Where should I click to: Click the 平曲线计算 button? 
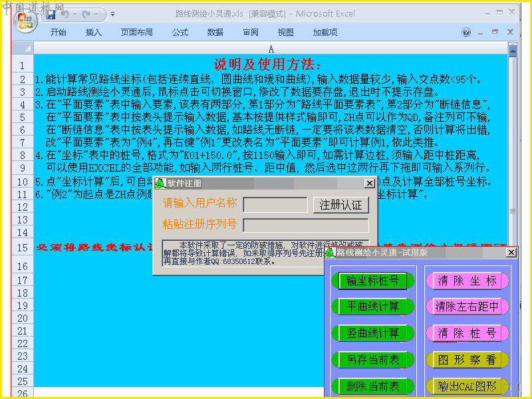(372, 307)
